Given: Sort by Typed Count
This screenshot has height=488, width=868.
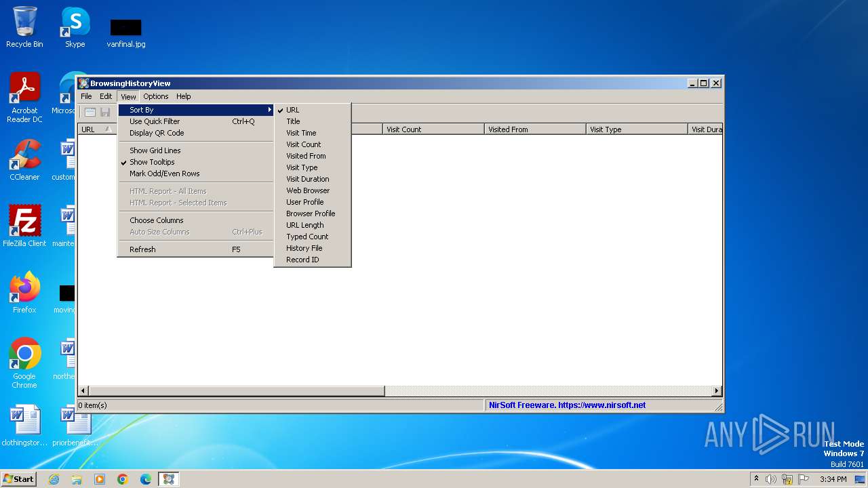Looking at the screenshot, I should (x=313, y=237).
